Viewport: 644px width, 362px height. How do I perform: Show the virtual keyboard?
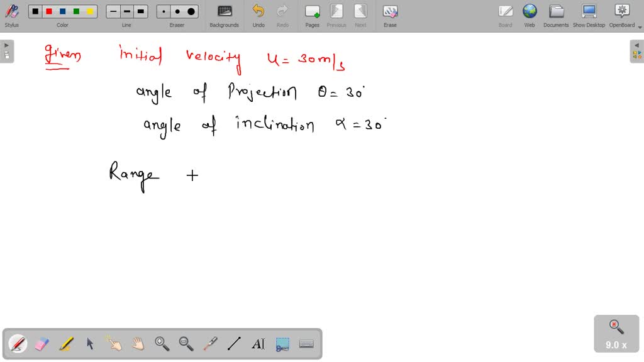tap(306, 344)
